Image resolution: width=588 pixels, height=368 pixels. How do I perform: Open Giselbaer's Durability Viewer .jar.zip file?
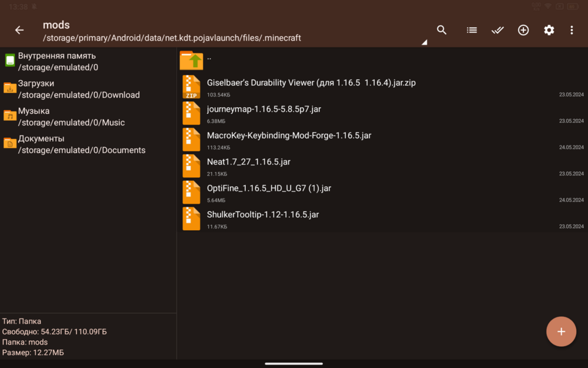[x=383, y=87]
